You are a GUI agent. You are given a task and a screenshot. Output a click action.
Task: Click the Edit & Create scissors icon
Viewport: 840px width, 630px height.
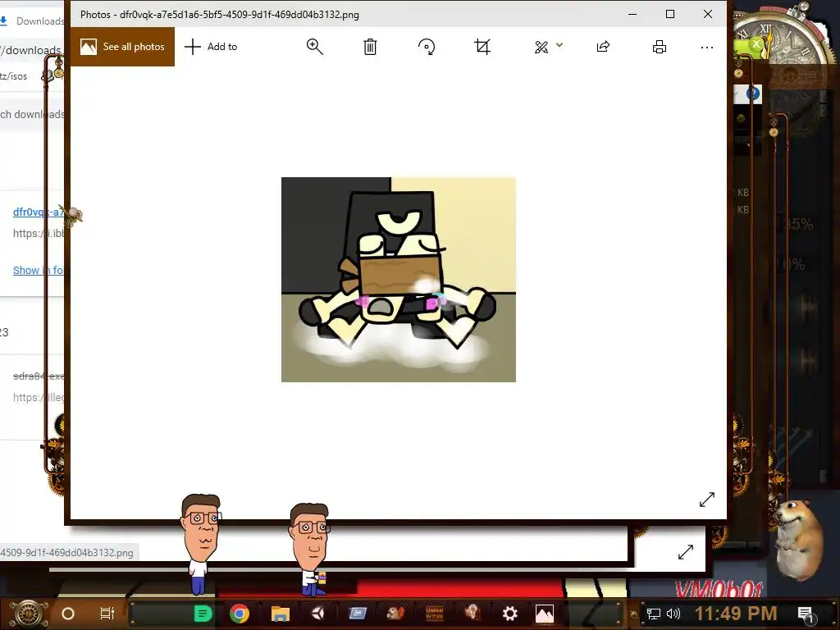click(x=541, y=47)
